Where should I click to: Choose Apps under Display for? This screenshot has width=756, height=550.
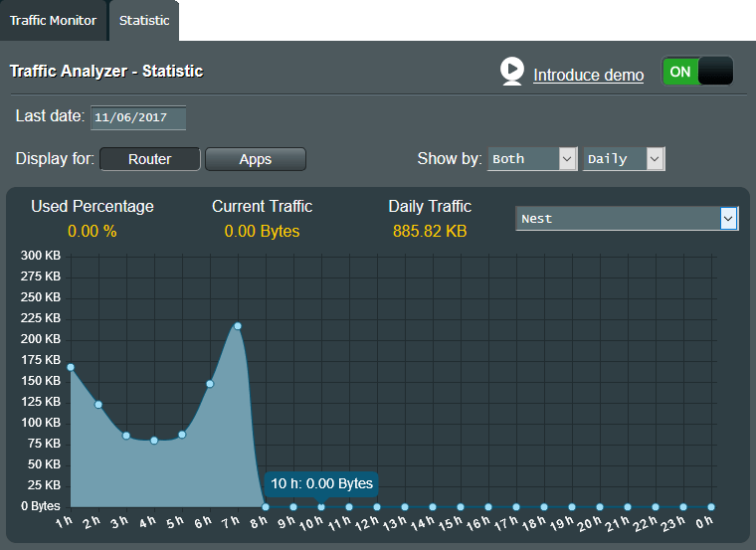pyautogui.click(x=256, y=159)
